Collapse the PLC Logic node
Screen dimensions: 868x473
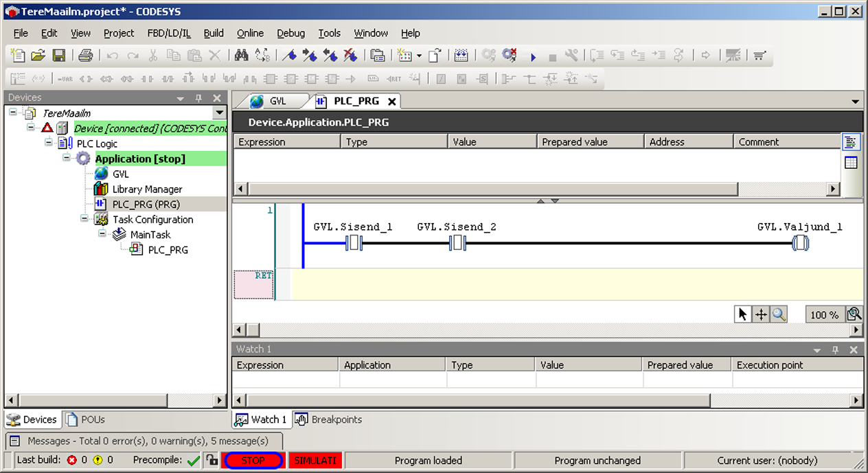click(49, 143)
